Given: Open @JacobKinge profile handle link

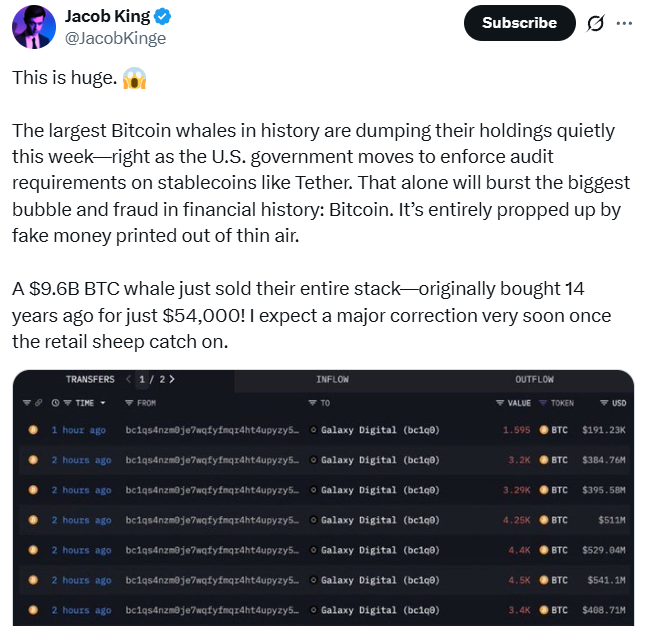Looking at the screenshot, I should coord(115,38).
